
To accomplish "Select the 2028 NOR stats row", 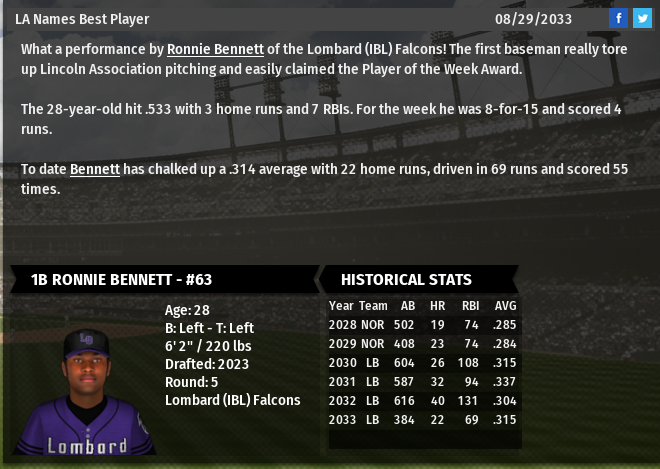I will pos(424,325).
